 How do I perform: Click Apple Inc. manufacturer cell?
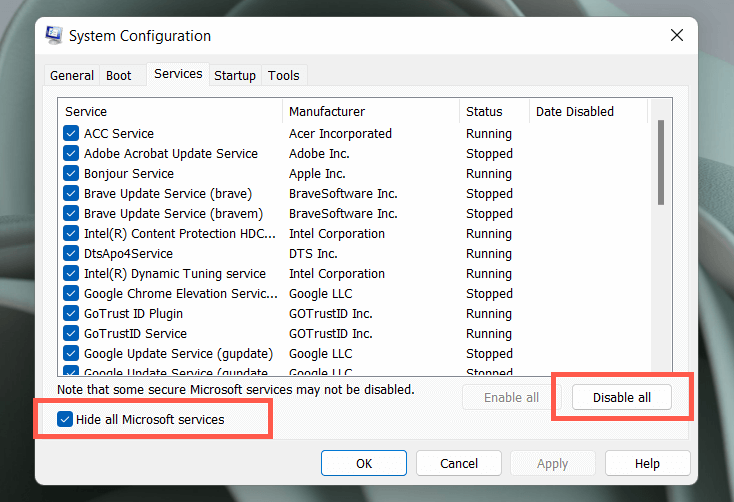coord(317,174)
